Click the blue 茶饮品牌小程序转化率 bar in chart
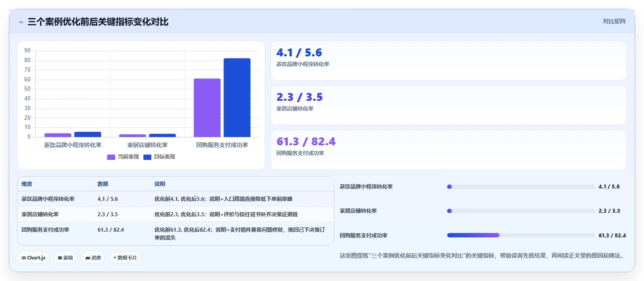 88,134
